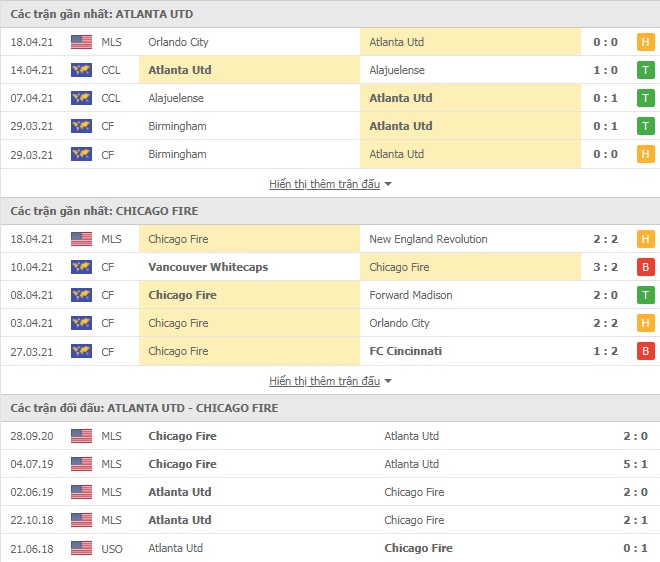Click red B badge for FC Cincinnati match
The width and height of the screenshot is (660, 562).
click(645, 351)
